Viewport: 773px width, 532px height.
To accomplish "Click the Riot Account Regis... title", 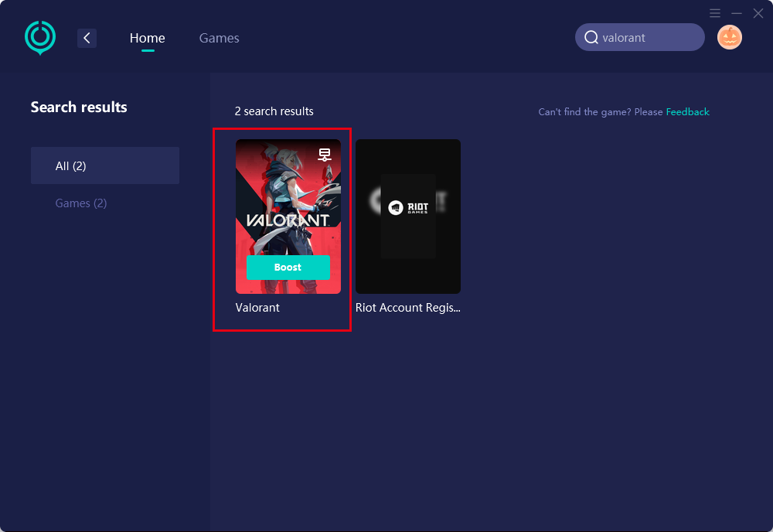I will click(407, 308).
